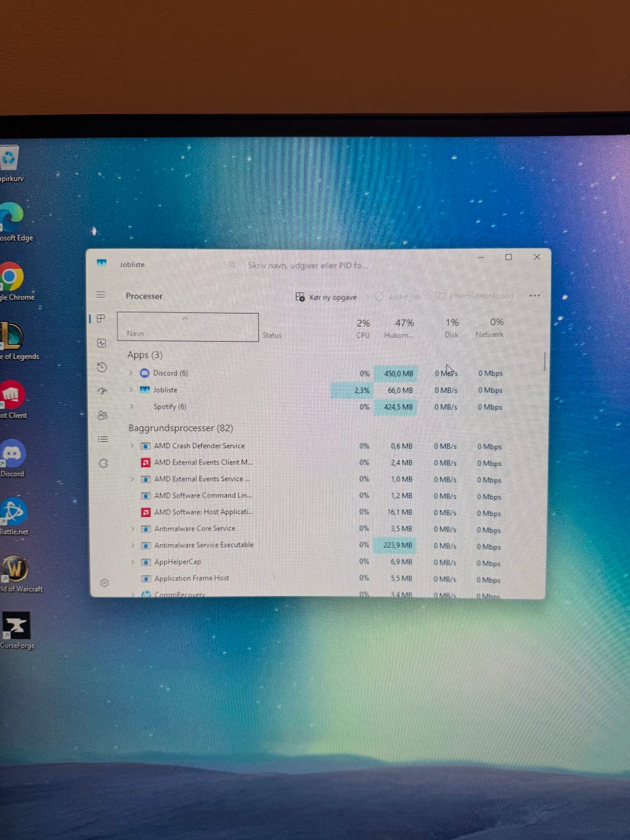Screen dimensions: 630x840
Task: Expand AMD External Events Service entry
Action: 132,479
